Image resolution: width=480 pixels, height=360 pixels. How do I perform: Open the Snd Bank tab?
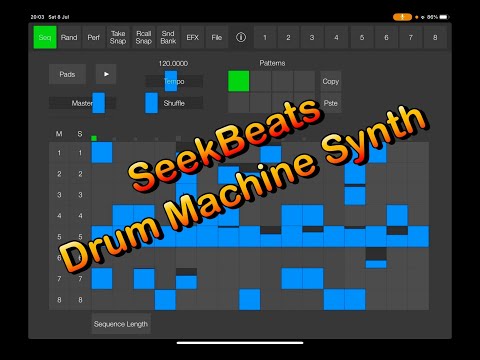point(168,37)
